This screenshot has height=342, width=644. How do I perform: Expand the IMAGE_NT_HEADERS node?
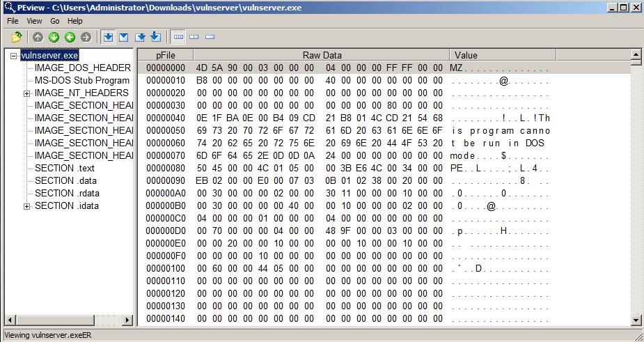[26, 94]
